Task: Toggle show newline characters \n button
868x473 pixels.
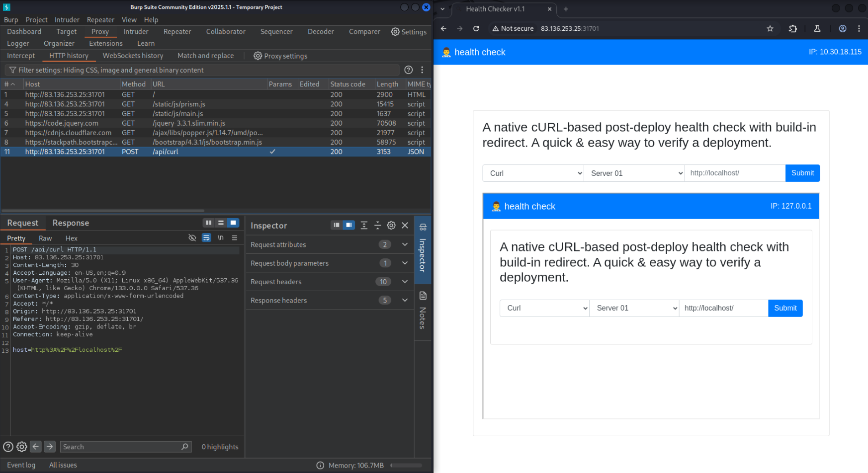Action: 221,238
